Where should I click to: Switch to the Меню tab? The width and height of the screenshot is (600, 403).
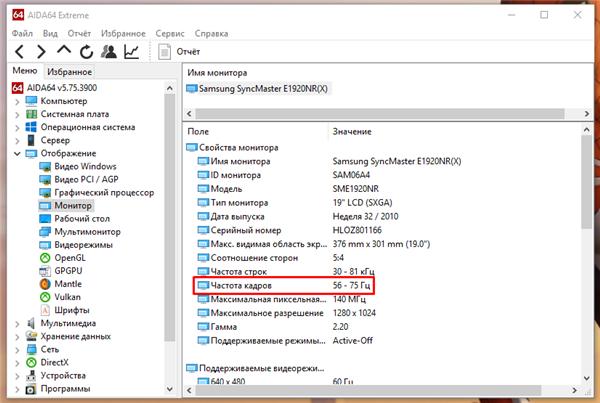pos(25,71)
